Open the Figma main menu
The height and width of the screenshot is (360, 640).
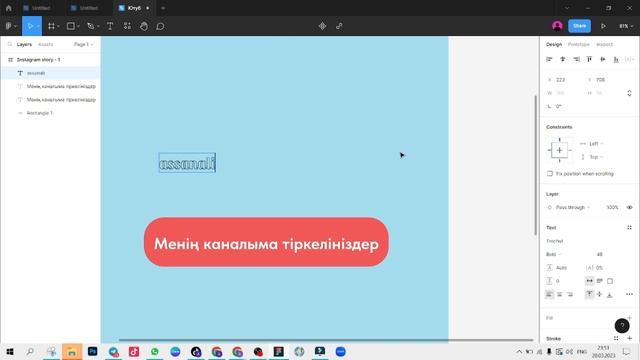point(9,26)
